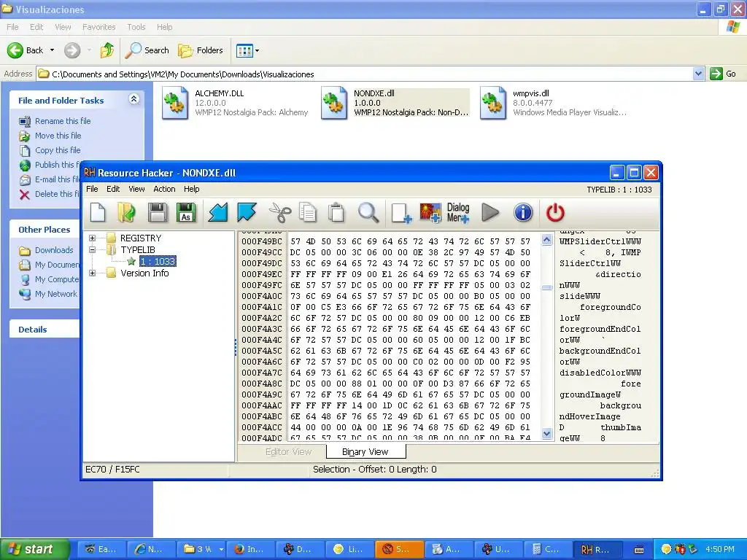Expand the Version Info tree node
Viewport: 747px width, 560px height.
pos(93,273)
